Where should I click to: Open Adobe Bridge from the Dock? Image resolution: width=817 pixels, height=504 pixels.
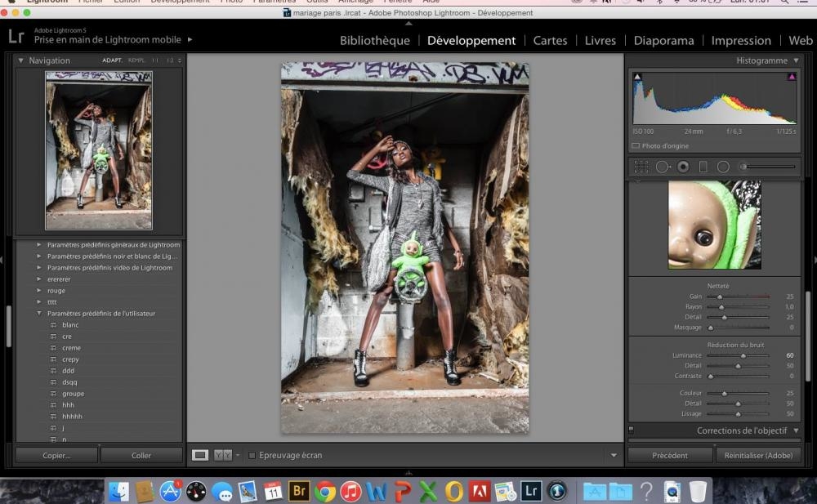(299, 491)
